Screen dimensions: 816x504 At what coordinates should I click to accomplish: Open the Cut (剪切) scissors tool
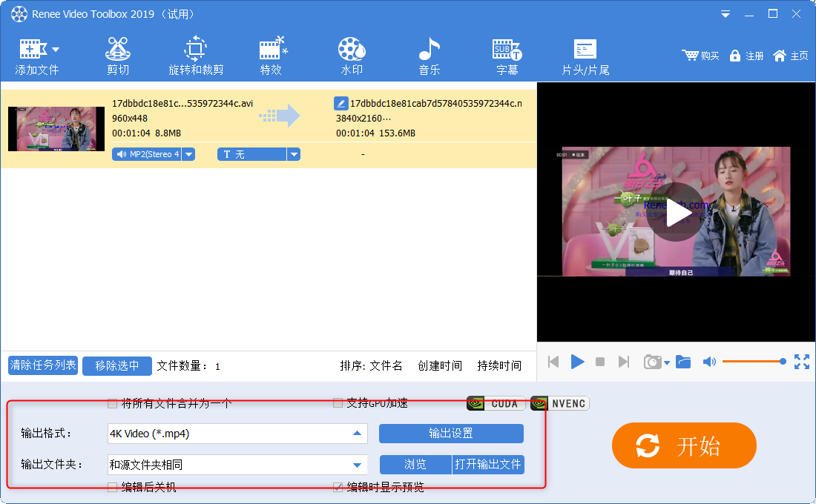click(118, 56)
